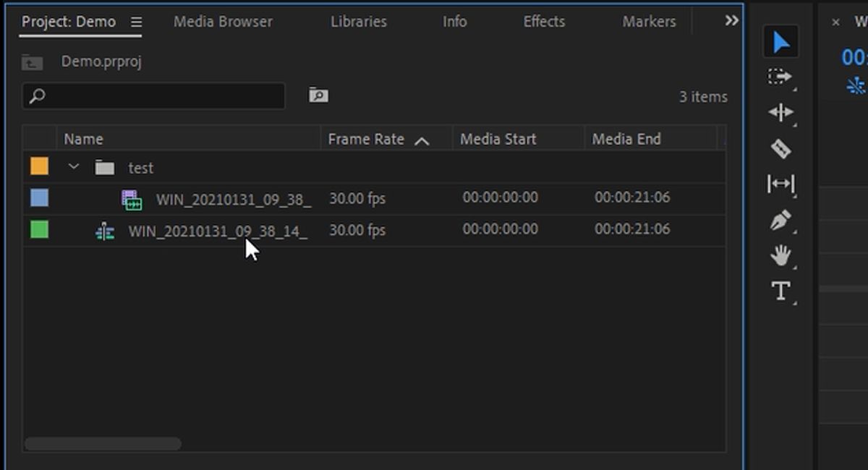
Task: Grab the Hand tool
Action: click(x=781, y=256)
